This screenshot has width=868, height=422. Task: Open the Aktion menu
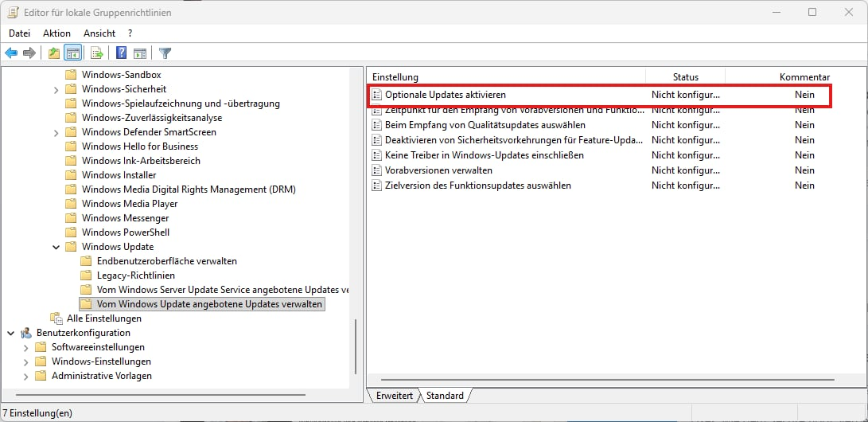pos(56,33)
